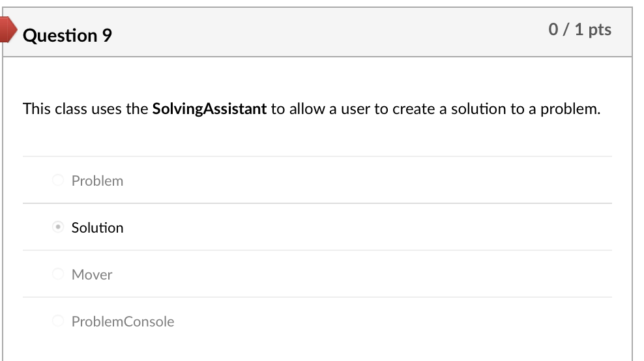The height and width of the screenshot is (361, 644).
Task: Select the Problem radio button
Action: (x=58, y=180)
